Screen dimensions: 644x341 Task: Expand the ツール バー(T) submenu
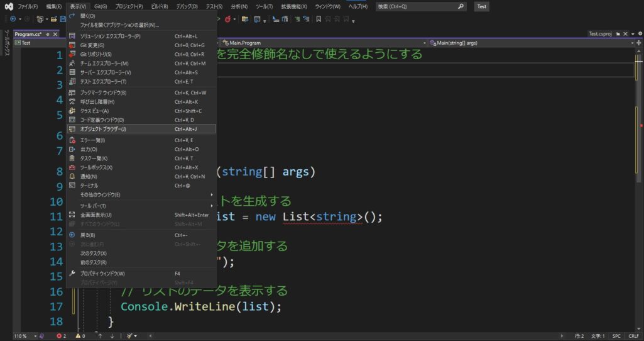tap(141, 206)
